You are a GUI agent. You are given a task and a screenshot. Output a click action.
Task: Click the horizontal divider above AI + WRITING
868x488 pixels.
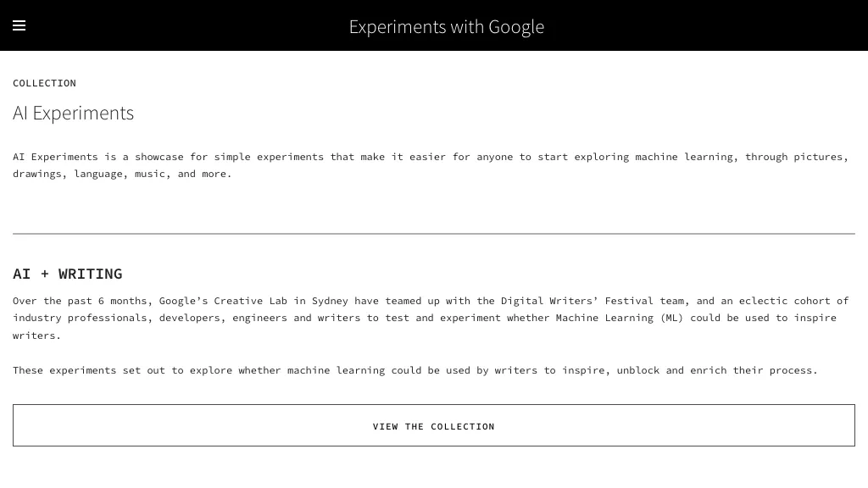tap(434, 234)
